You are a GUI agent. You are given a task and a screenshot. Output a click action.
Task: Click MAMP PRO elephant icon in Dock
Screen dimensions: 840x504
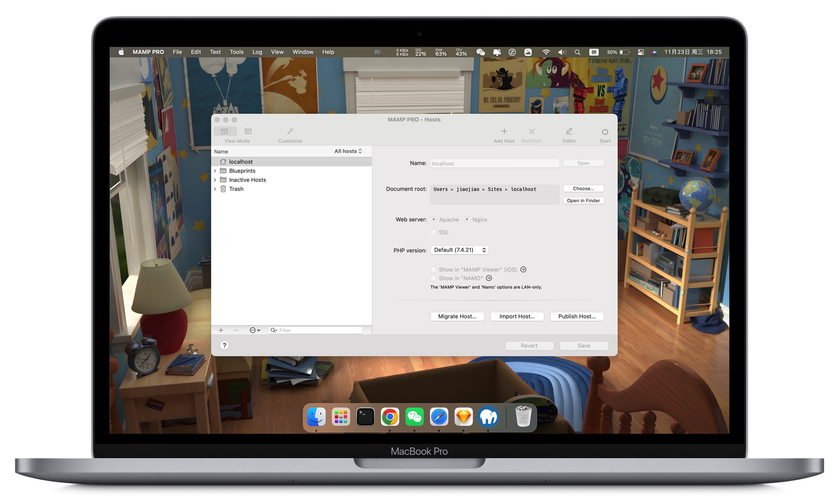tap(488, 417)
